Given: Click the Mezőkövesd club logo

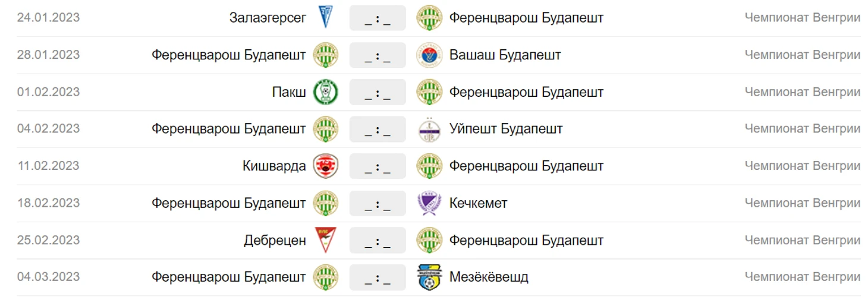Looking at the screenshot, I should point(429,277).
